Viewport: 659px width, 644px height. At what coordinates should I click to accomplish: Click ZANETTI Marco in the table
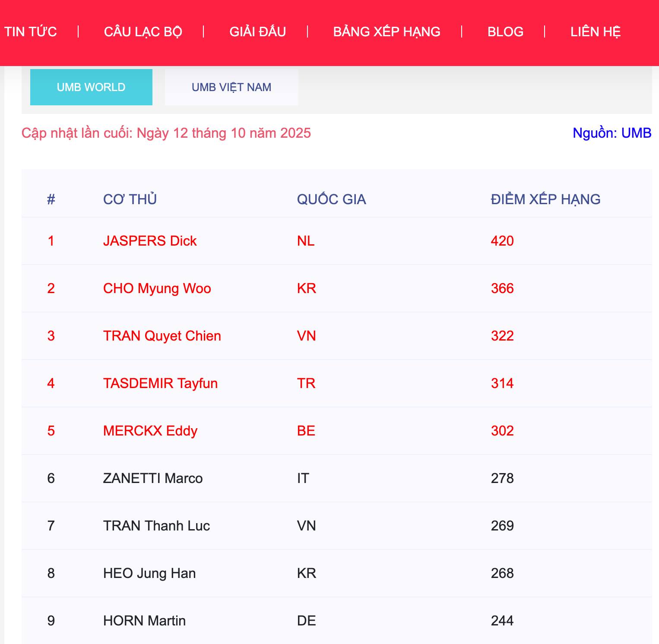coord(153,478)
